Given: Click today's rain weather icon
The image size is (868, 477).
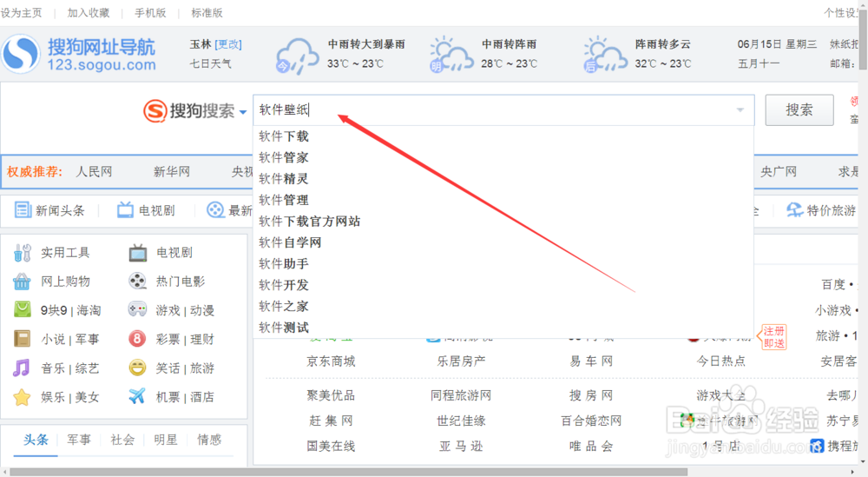Looking at the screenshot, I should pyautogui.click(x=297, y=56).
